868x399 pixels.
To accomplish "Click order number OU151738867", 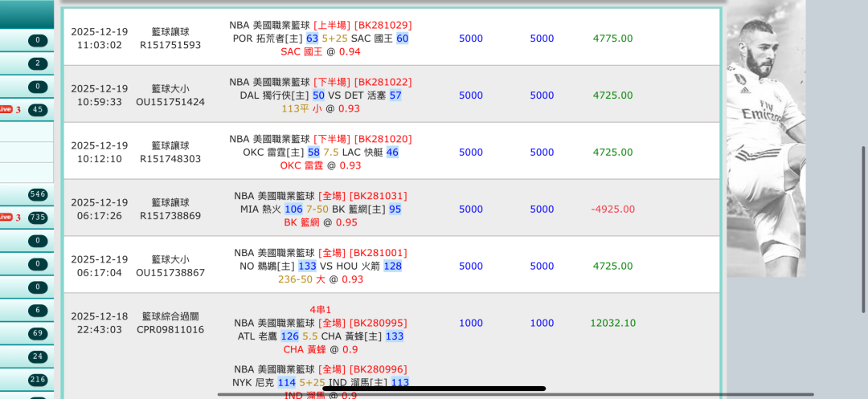I will (170, 273).
